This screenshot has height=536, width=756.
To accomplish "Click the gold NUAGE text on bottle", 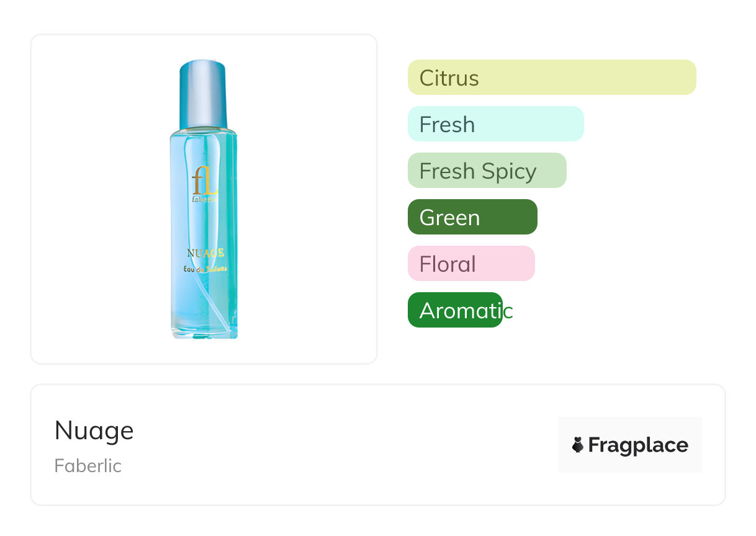I will [205, 253].
